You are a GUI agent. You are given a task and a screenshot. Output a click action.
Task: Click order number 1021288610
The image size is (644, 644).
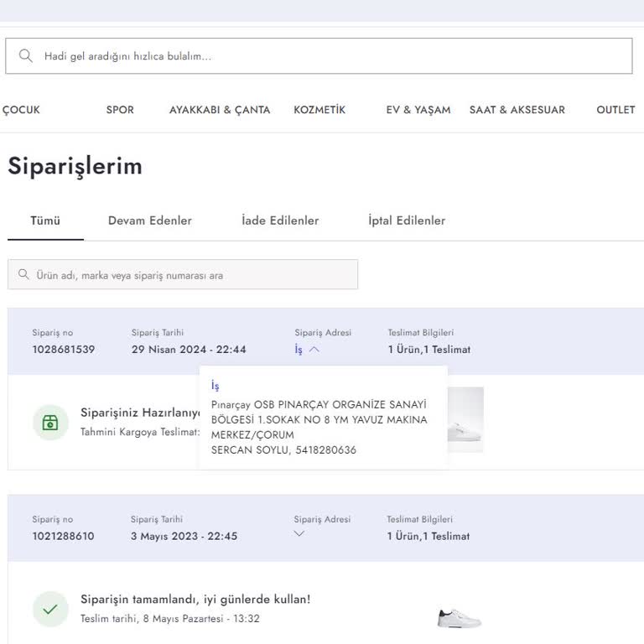pos(63,536)
